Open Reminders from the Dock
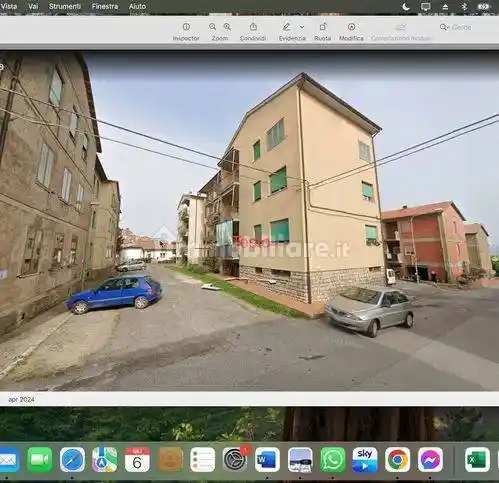The width and height of the screenshot is (499, 483). click(203, 460)
